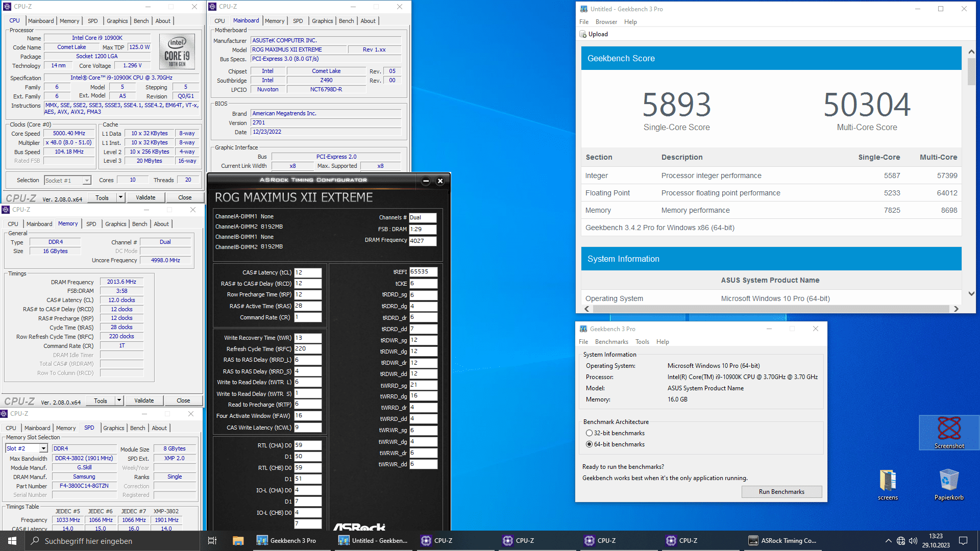Open Benchmarks menu in Geekbench 3 Pro
Viewport: 980px width, 551px height.
click(611, 342)
